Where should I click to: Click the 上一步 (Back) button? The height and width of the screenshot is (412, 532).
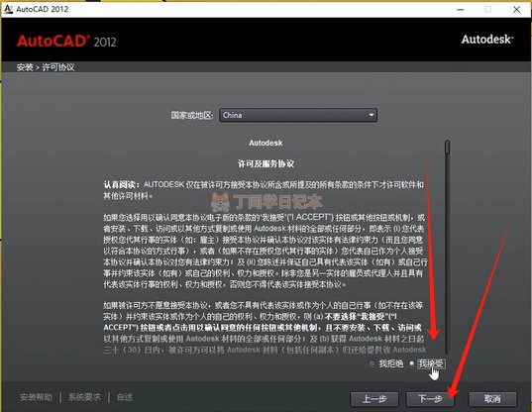(374, 399)
